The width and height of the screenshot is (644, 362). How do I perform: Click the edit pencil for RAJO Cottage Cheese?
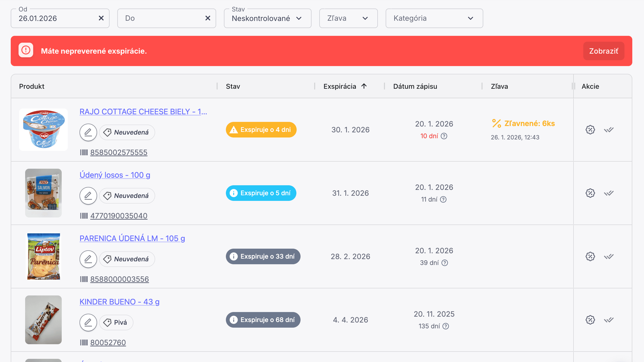click(88, 132)
